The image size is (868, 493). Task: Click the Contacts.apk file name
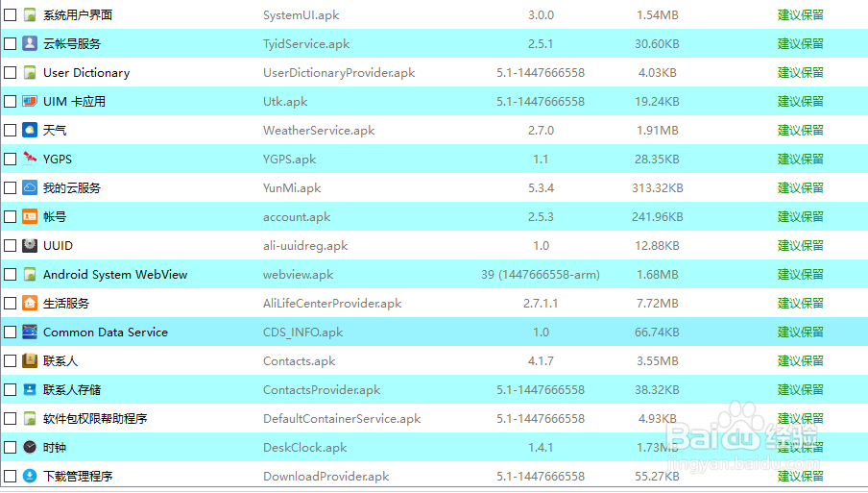point(299,361)
